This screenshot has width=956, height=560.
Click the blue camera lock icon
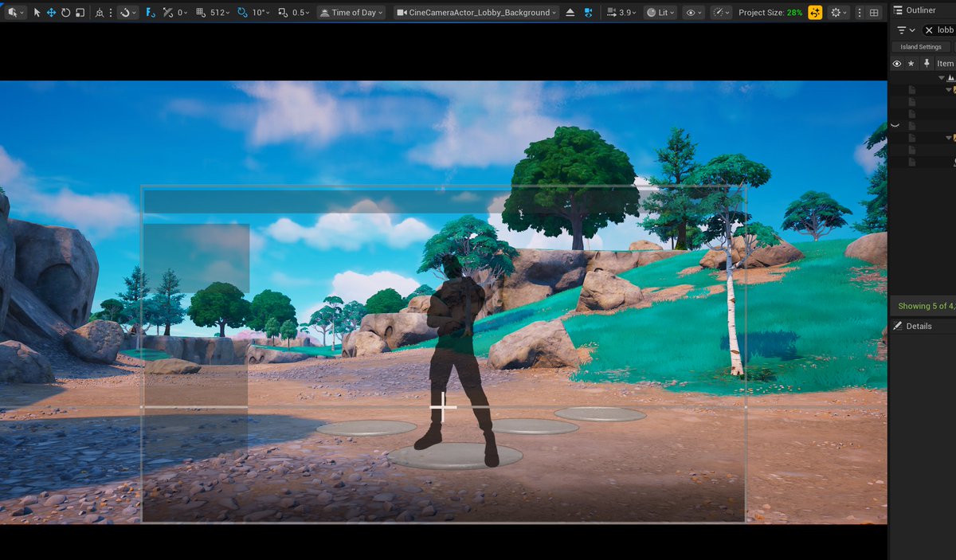[589, 13]
